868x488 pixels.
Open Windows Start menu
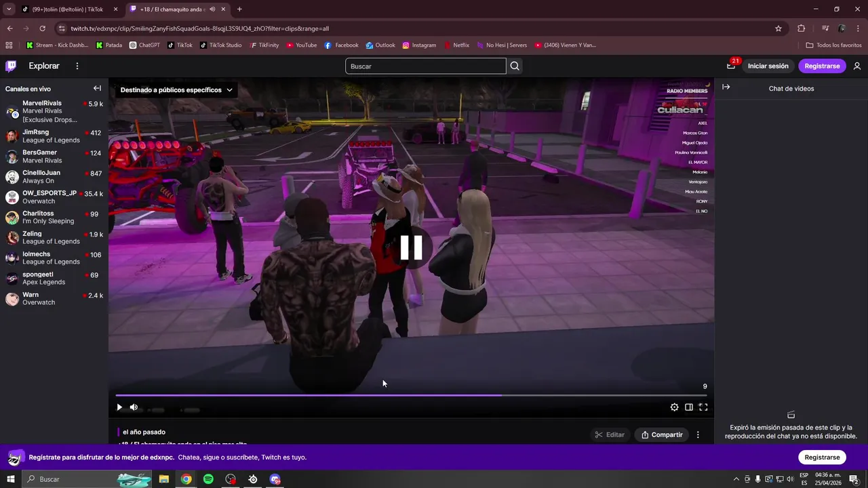pos(10,479)
